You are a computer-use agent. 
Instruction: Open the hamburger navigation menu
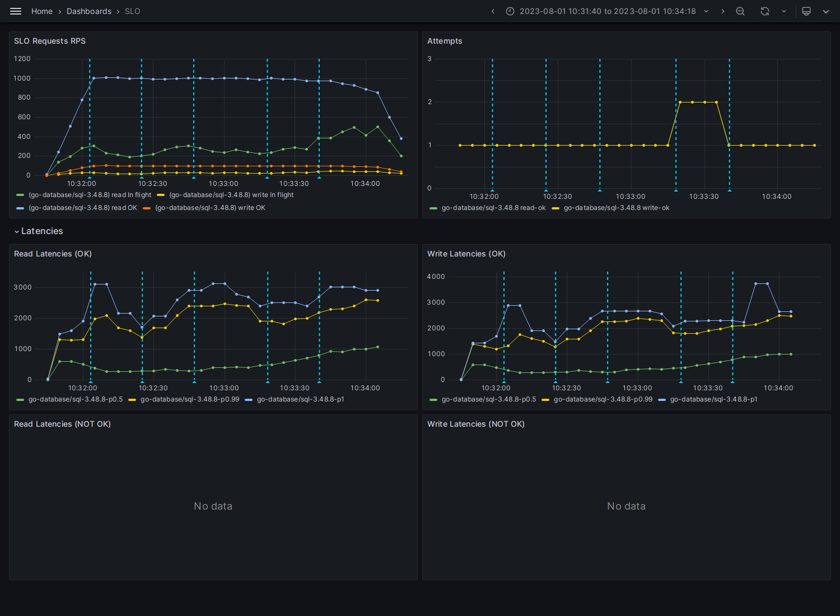coord(16,11)
